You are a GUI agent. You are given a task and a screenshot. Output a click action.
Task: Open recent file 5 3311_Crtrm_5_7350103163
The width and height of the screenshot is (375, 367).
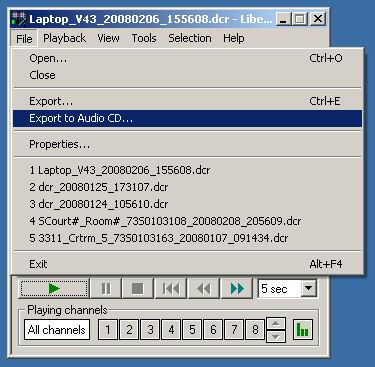point(187,238)
